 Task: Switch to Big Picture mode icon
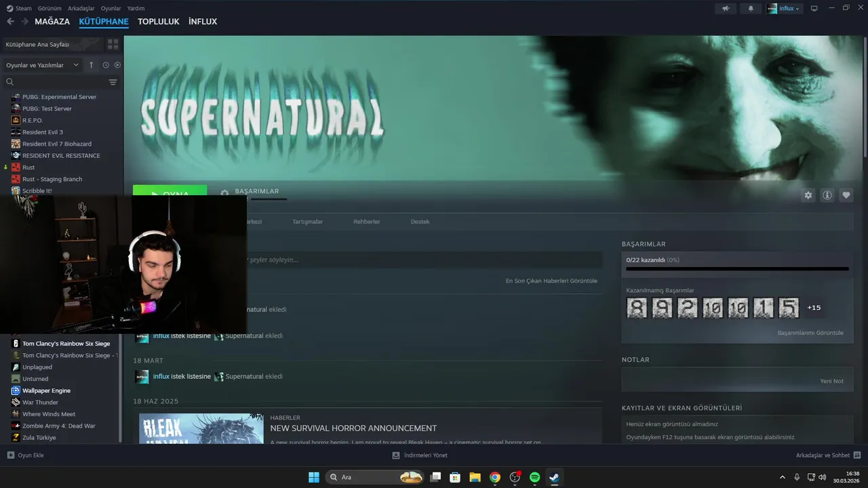pos(814,8)
